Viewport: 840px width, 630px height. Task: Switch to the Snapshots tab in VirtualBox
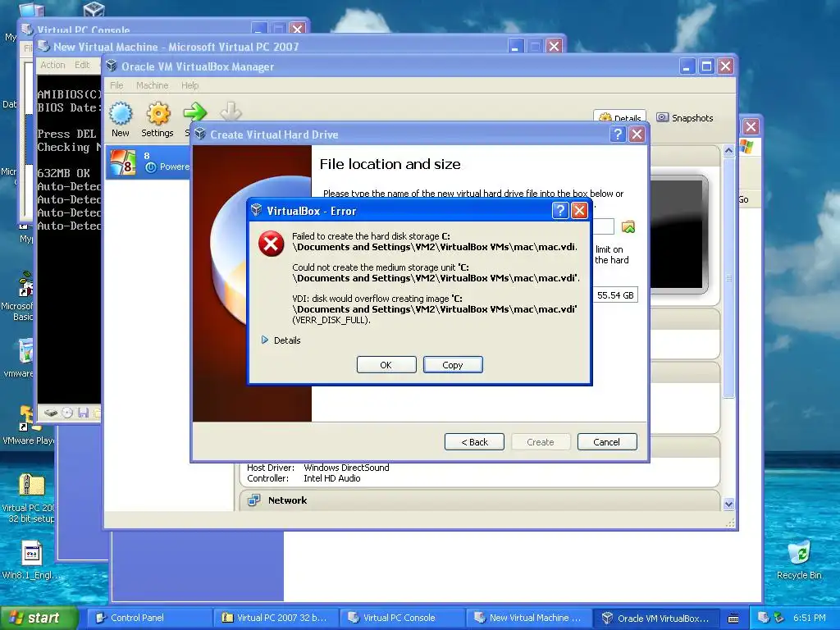685,118
